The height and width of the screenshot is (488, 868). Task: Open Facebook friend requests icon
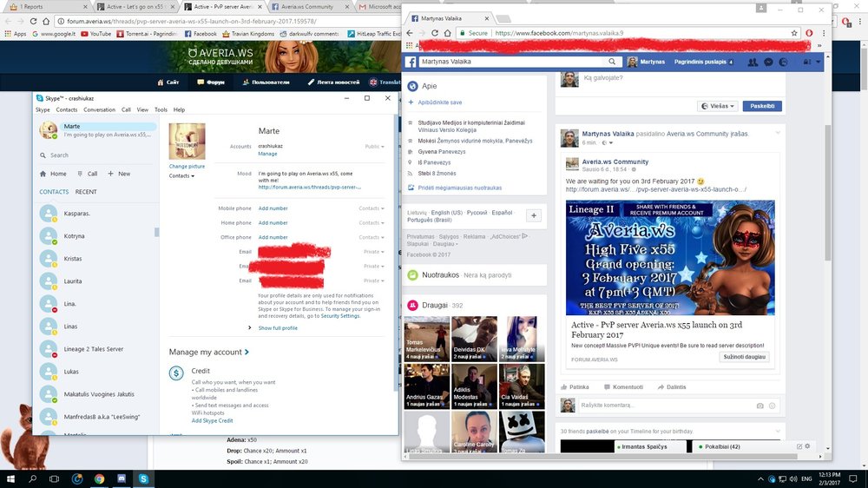[752, 63]
